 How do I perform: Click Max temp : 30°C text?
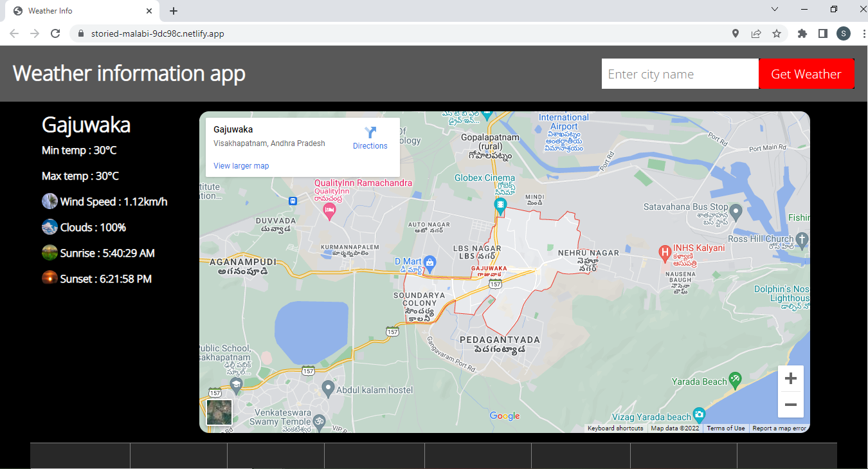pos(80,176)
